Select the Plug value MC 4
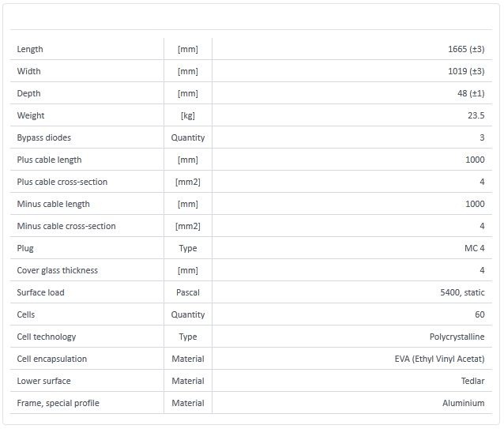The height and width of the screenshot is (429, 504). point(474,248)
